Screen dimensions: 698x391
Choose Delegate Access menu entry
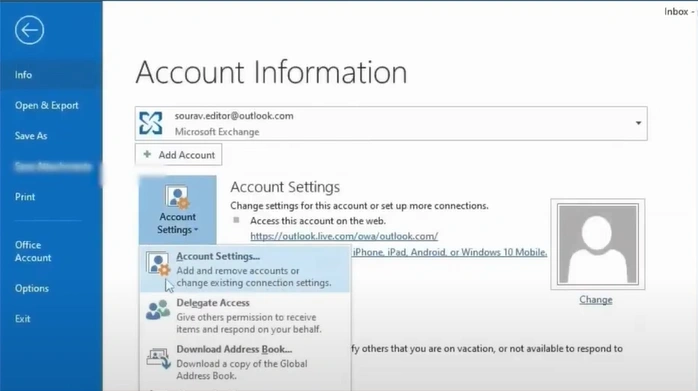pos(245,316)
